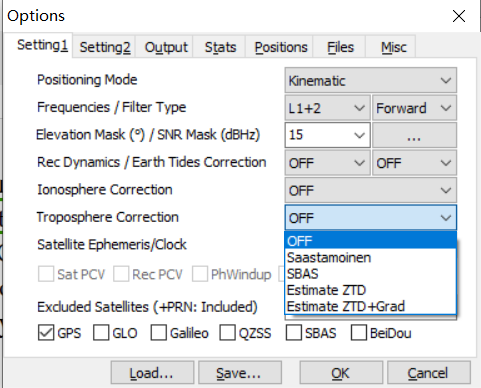
Task: Open the Earth Tides Correction dropdown
Action: click(x=414, y=163)
